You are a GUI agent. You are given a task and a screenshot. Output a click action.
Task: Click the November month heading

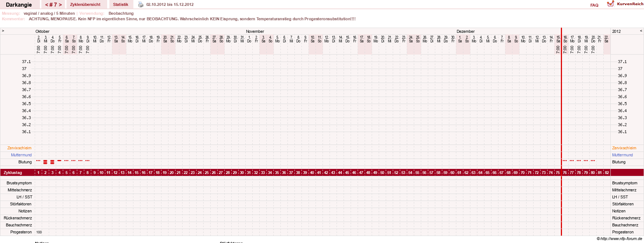(255, 31)
